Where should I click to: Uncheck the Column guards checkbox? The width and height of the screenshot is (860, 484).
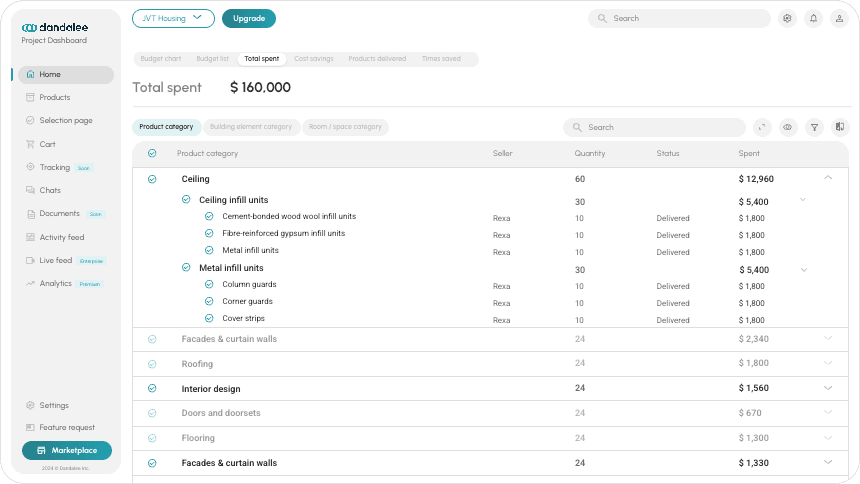(x=209, y=284)
